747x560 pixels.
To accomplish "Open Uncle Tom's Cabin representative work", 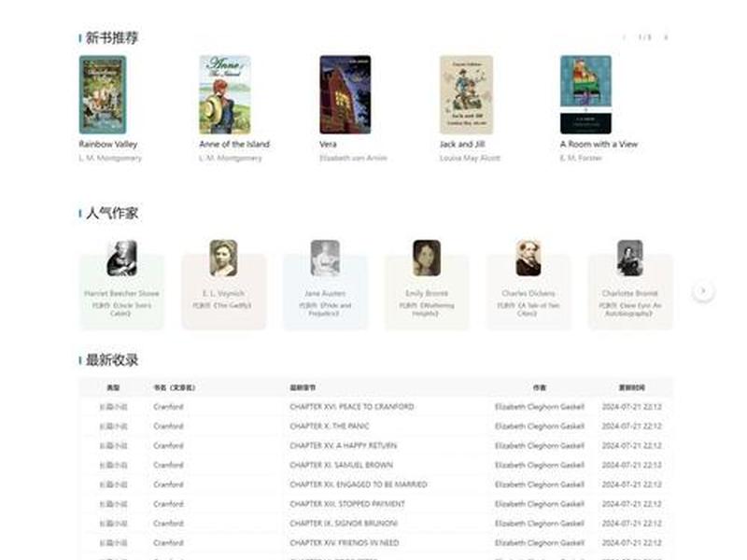I will point(122,309).
